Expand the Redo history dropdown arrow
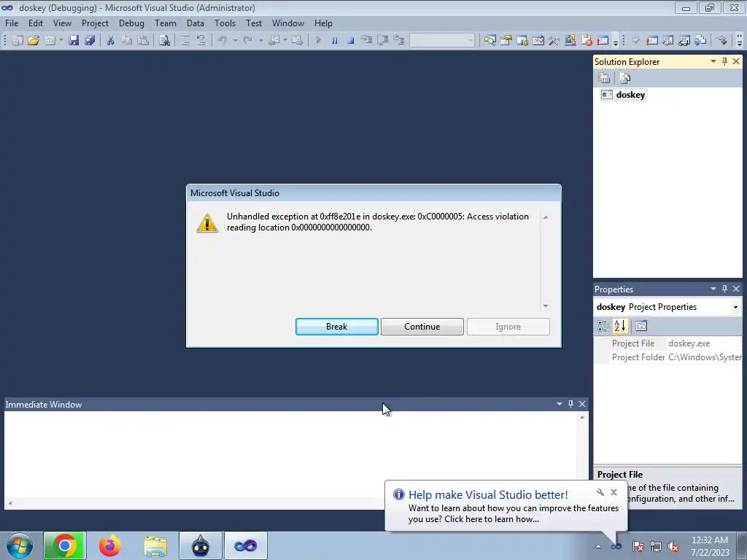This screenshot has width=747, height=560. [x=260, y=41]
